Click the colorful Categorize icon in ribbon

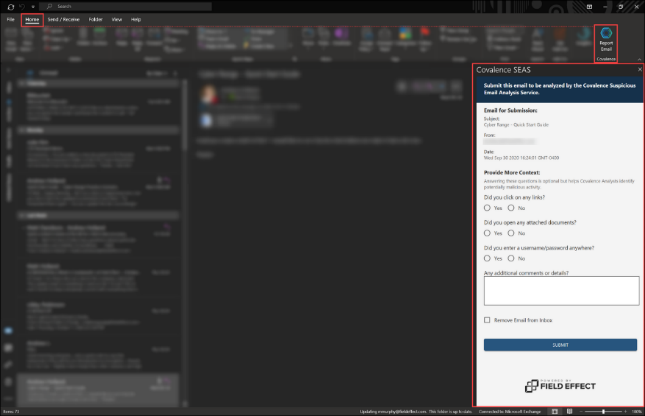pos(405,33)
